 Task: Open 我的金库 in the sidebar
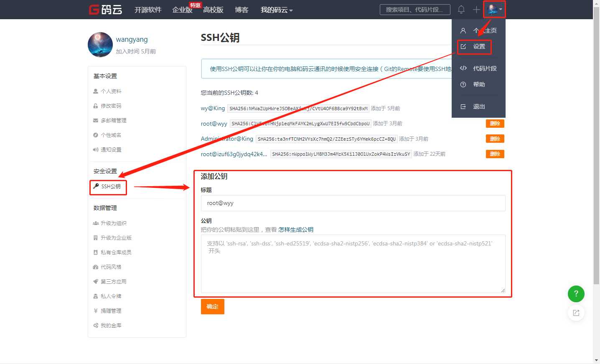tap(111, 325)
